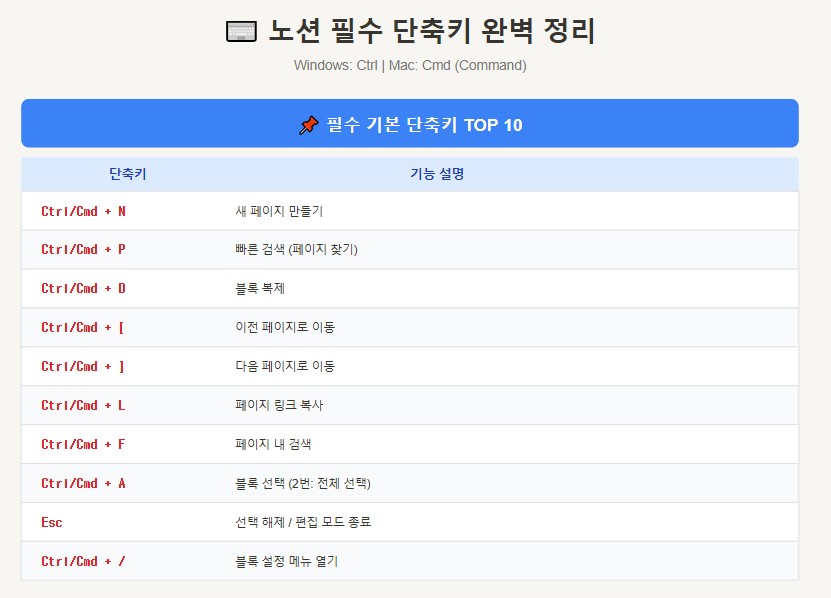Select the 페이지 링크 복사 description
The height and width of the screenshot is (598, 831).
coord(282,406)
